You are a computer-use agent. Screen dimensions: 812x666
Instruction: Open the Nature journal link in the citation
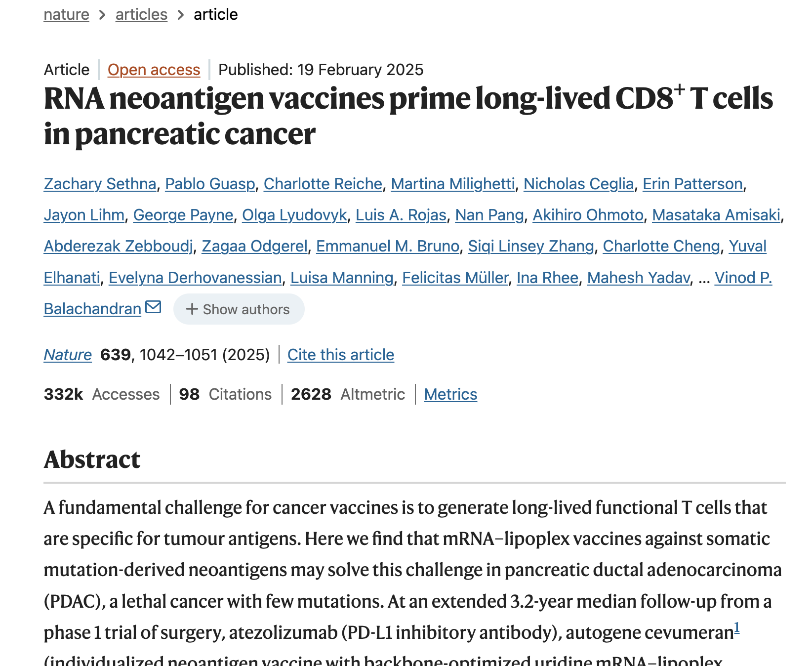[68, 355]
